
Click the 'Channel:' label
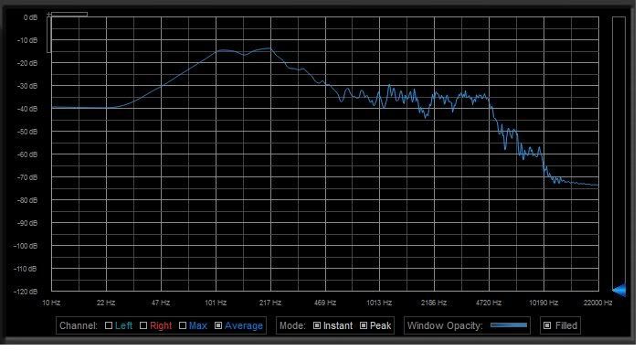coord(79,325)
